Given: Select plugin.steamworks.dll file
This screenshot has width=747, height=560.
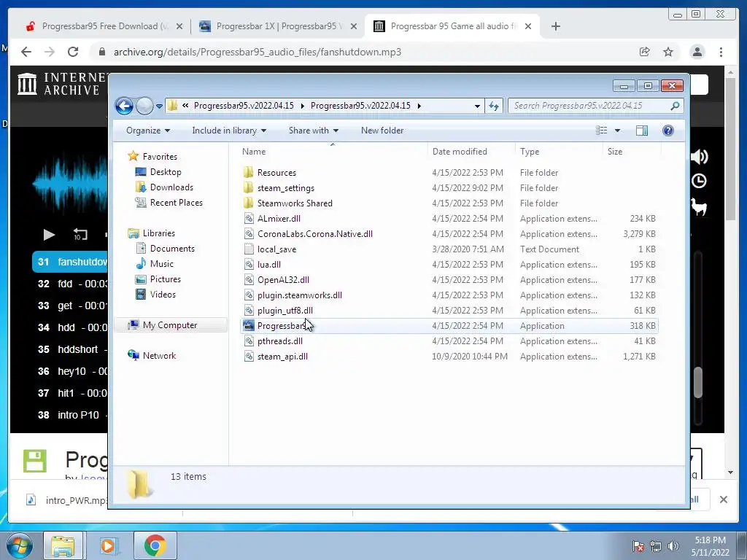Looking at the screenshot, I should point(299,295).
